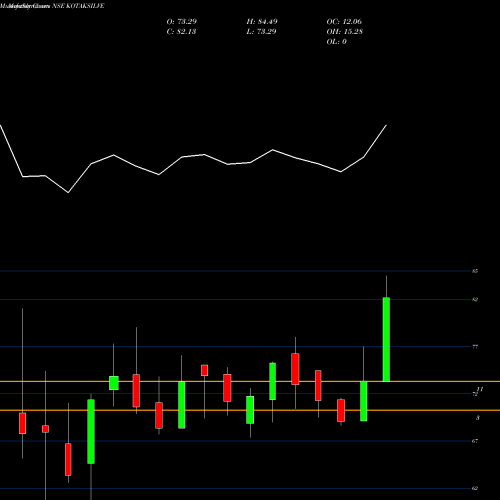Select the OC: 12.06 reading
This screenshot has width=500, height=500.
click(344, 21)
